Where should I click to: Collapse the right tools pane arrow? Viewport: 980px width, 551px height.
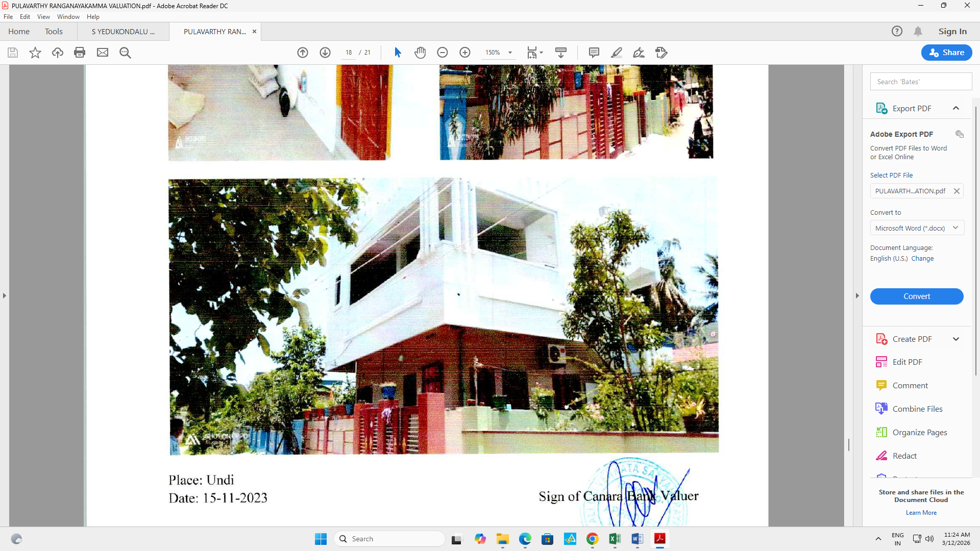coord(857,296)
